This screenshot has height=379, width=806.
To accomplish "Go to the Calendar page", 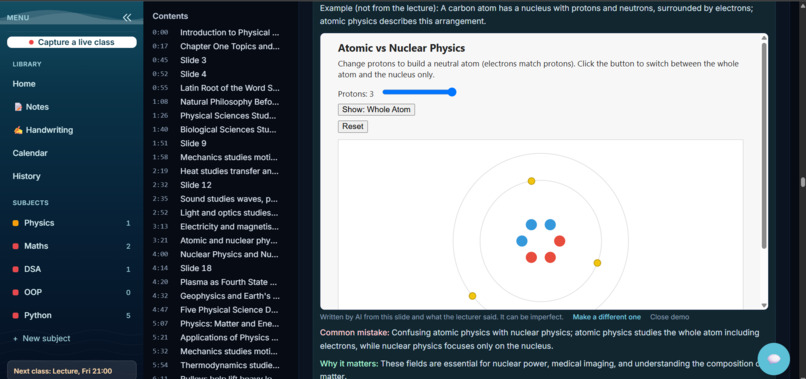I will tap(30, 153).
